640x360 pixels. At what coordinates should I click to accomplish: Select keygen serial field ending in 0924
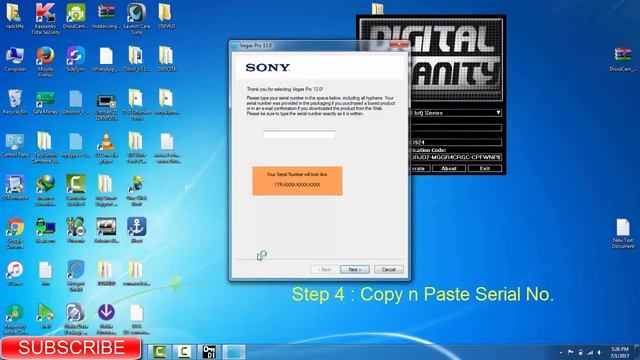(x=456, y=142)
